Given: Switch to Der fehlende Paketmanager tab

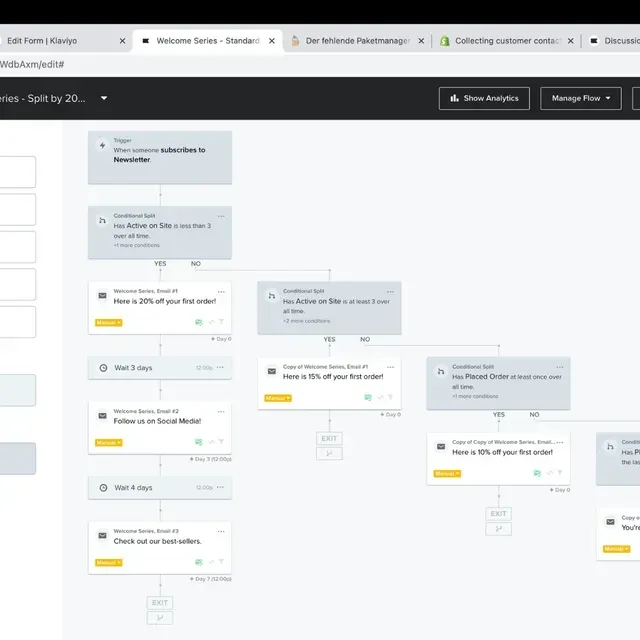Looking at the screenshot, I should 358,41.
